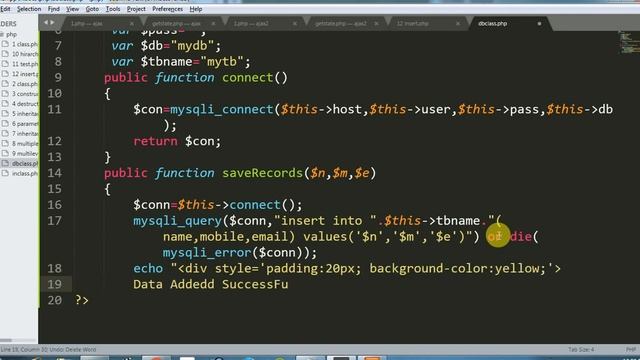Open 10 hirarchi file in sidebar
The image size is (640, 360).
(24, 54)
